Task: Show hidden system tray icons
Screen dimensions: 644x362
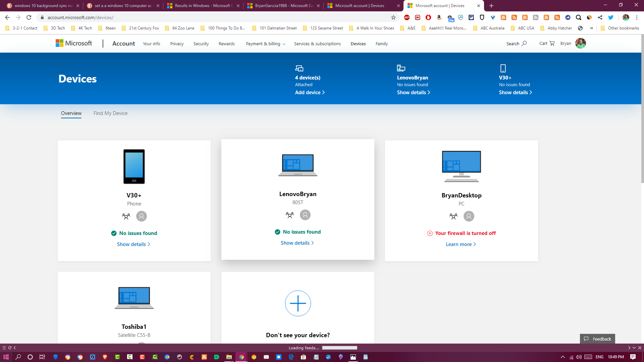Action: tap(563, 357)
